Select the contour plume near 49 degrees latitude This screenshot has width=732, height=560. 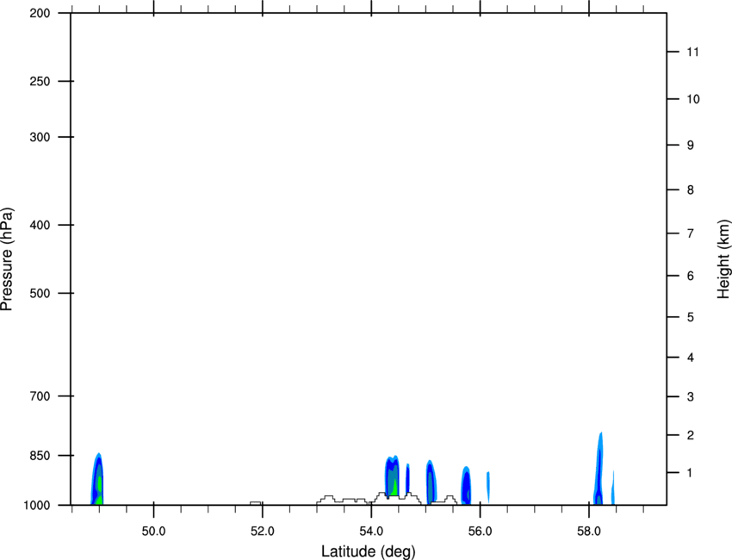click(97, 479)
